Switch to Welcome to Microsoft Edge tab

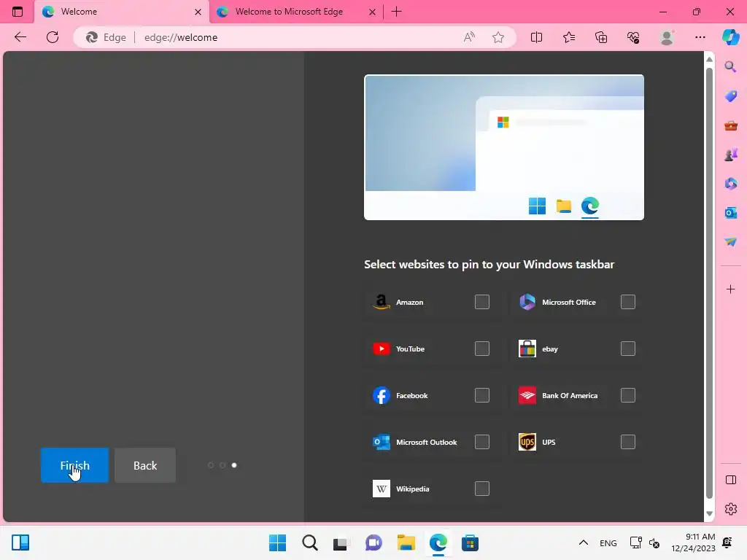pyautogui.click(x=295, y=12)
